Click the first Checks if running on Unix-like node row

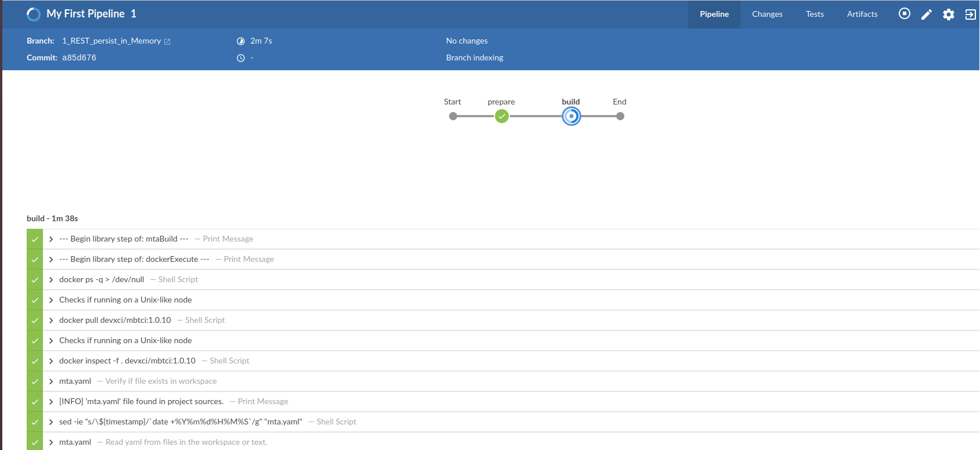click(x=503, y=300)
